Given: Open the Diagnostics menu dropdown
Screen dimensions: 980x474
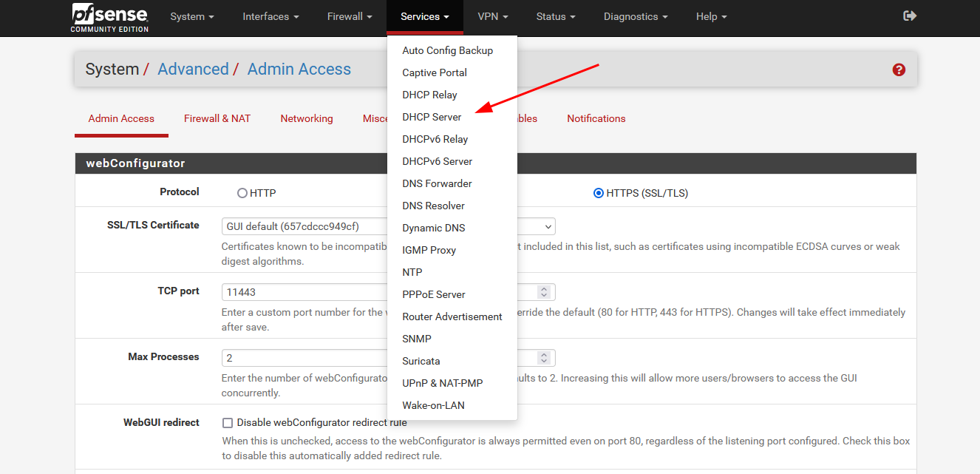Looking at the screenshot, I should [635, 16].
